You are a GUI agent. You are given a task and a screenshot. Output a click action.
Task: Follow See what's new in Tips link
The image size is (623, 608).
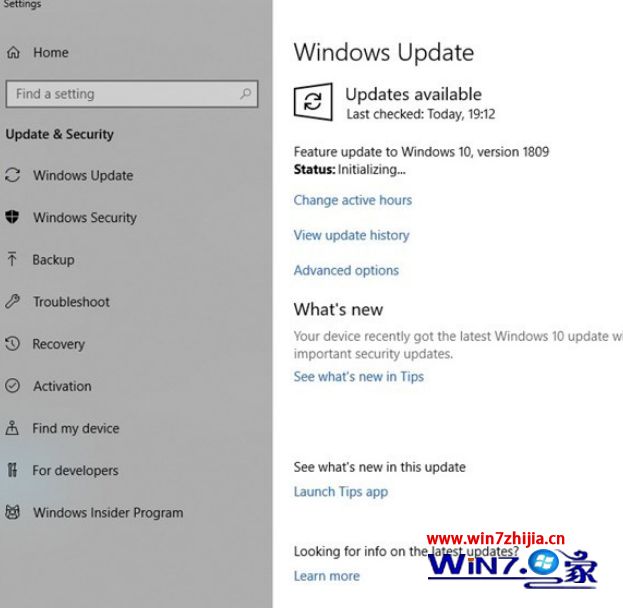pyautogui.click(x=359, y=376)
